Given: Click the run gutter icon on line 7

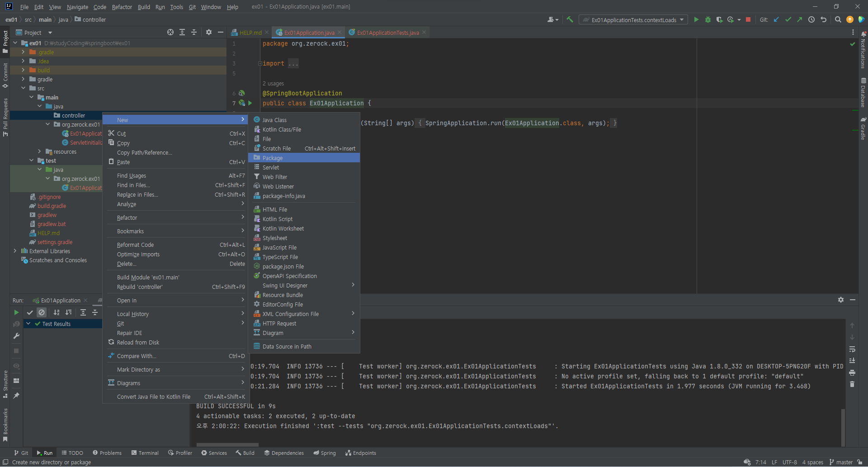Looking at the screenshot, I should pos(250,103).
